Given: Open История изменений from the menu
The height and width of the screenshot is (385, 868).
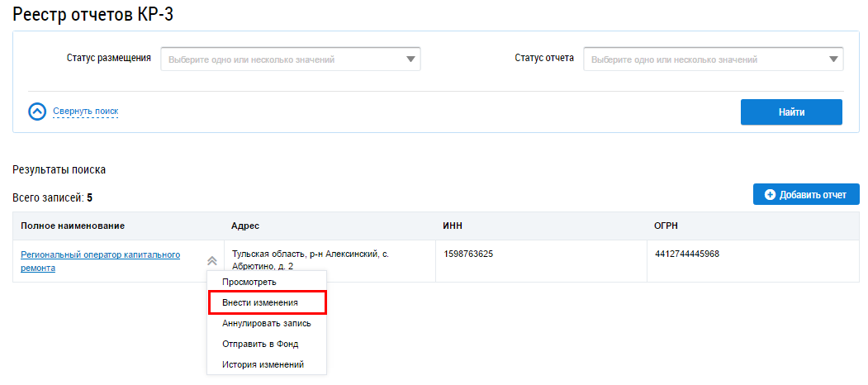Looking at the screenshot, I should click(x=263, y=364).
